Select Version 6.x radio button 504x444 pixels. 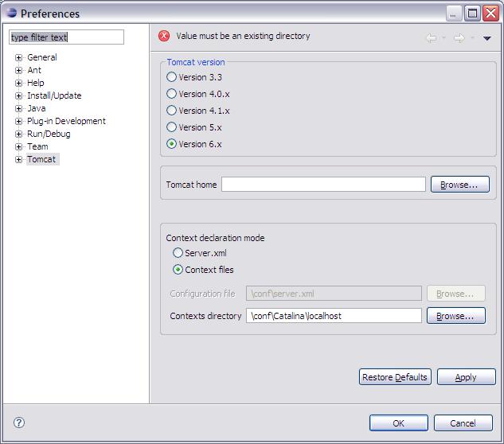point(172,143)
